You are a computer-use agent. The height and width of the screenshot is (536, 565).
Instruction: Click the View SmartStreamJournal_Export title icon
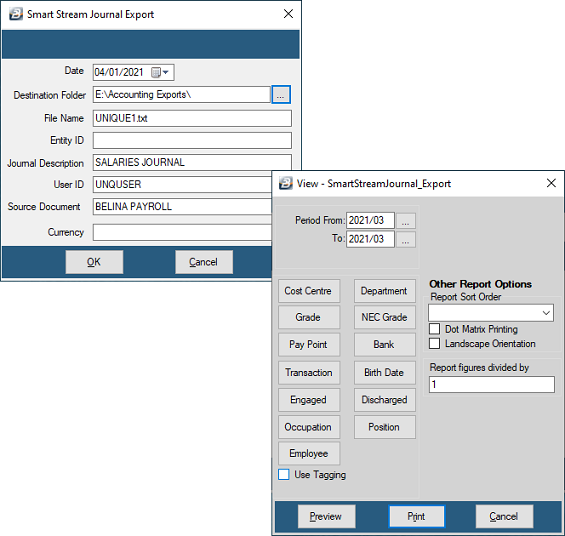[286, 183]
